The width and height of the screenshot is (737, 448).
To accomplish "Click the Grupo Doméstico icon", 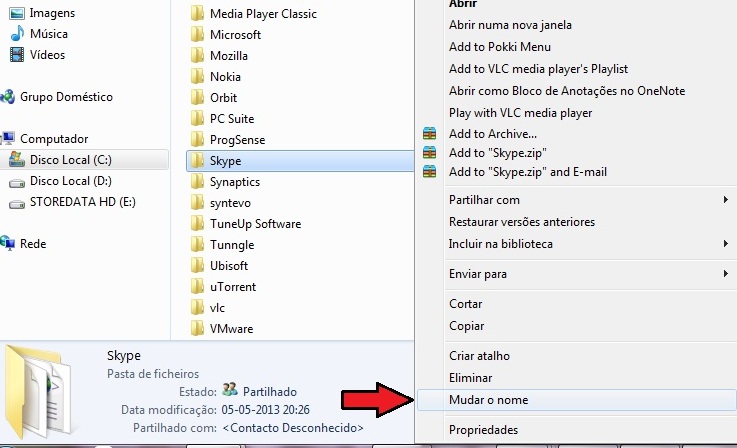I will [x=7, y=97].
